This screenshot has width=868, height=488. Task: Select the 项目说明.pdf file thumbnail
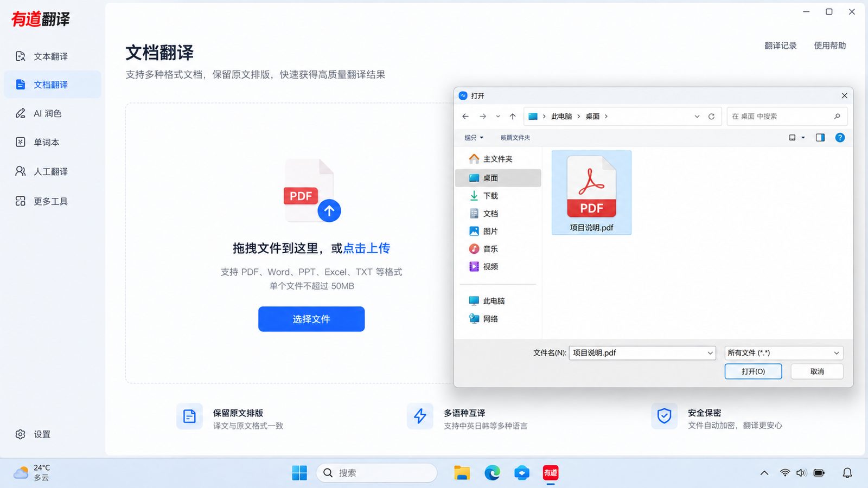point(591,192)
